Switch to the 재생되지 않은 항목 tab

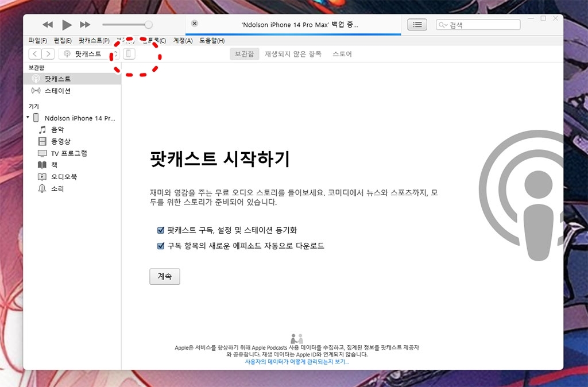(293, 54)
